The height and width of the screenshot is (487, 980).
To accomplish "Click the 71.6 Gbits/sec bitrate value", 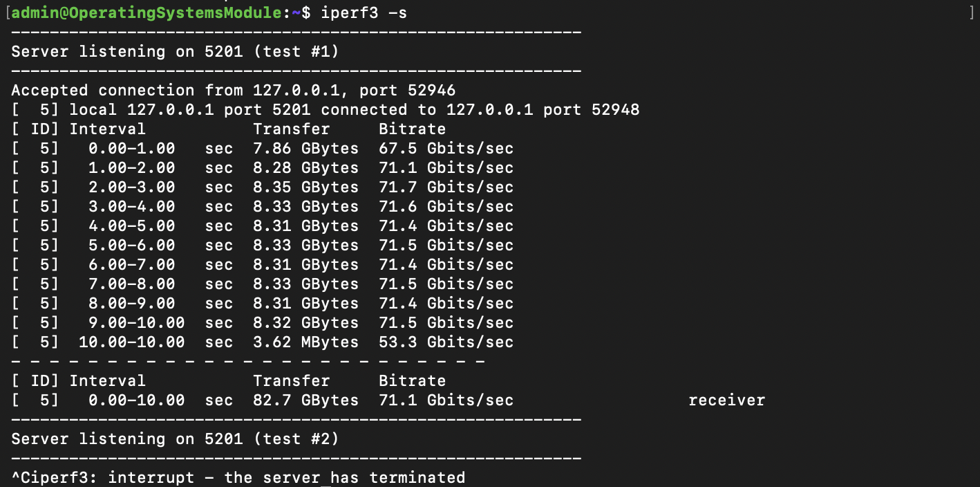I will tap(446, 207).
